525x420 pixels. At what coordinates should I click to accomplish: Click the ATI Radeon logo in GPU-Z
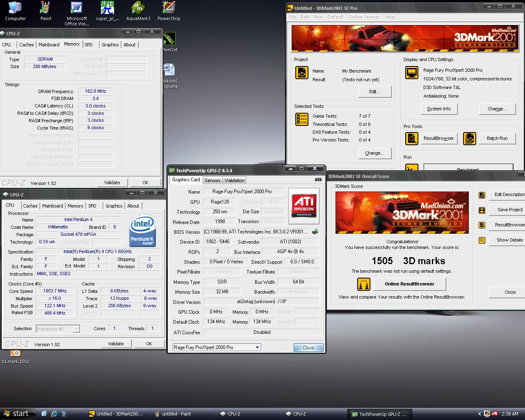click(304, 205)
